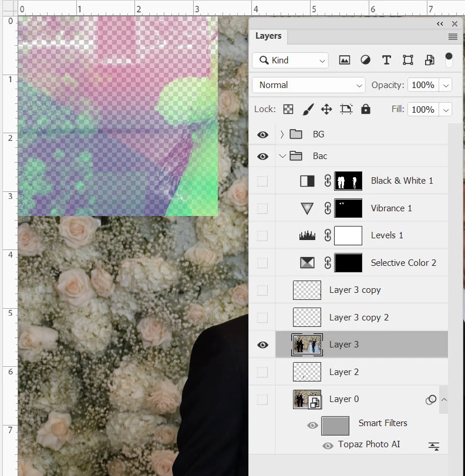Hide the Bac group
The height and width of the screenshot is (476, 465).
tap(262, 156)
